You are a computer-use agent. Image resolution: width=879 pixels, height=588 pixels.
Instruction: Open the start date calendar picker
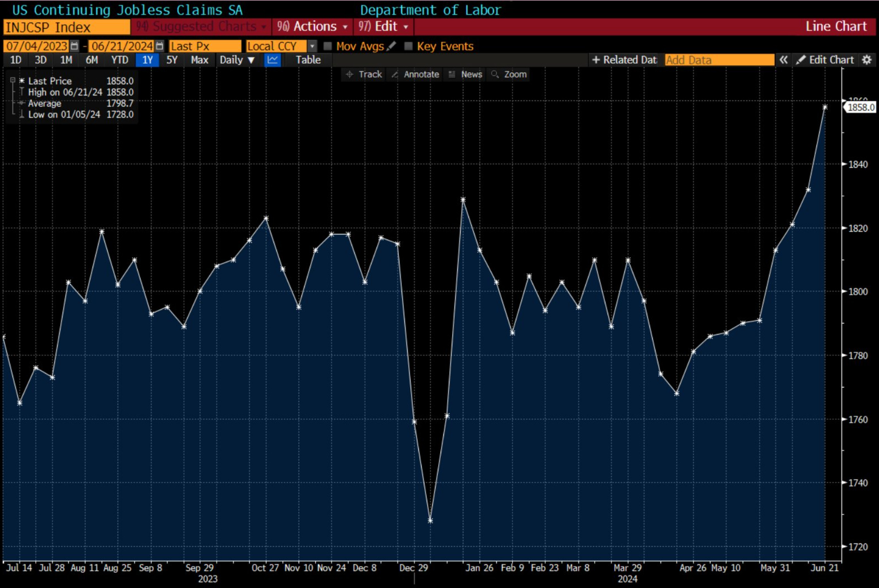point(74,46)
